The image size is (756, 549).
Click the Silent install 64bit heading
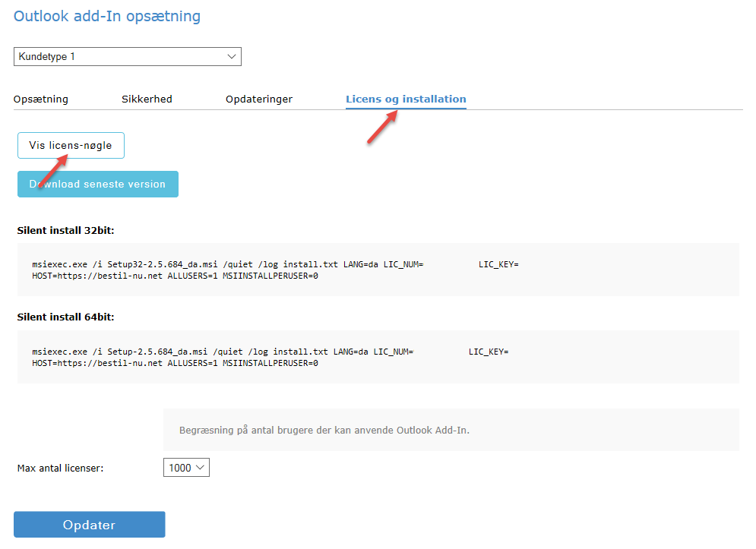click(x=65, y=317)
